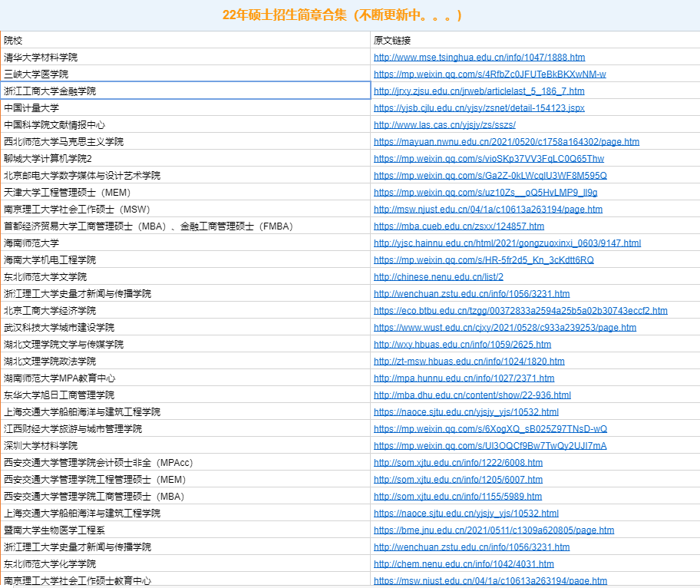The image size is (700, 588).
Task: Click the 原文链接 header cell
Action: [x=534, y=40]
